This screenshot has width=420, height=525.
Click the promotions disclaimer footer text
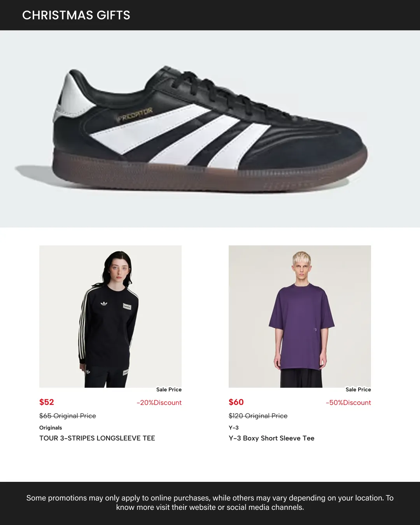click(x=210, y=502)
